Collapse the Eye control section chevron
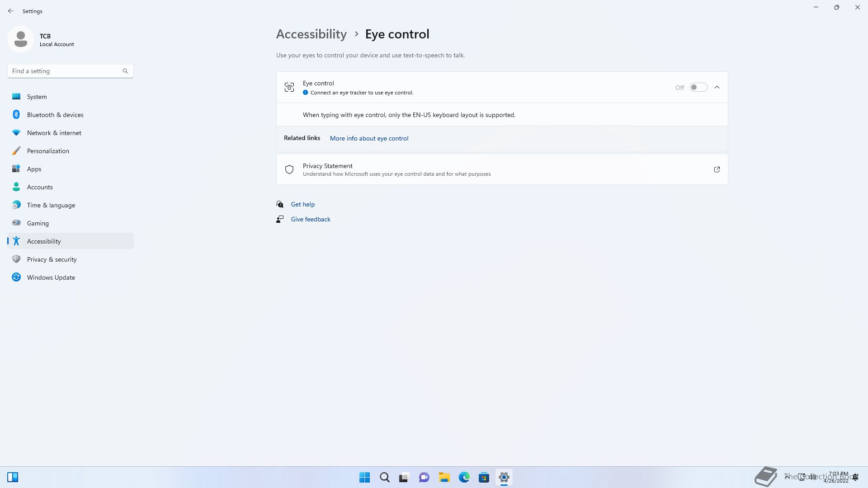The image size is (868, 488). (x=717, y=87)
